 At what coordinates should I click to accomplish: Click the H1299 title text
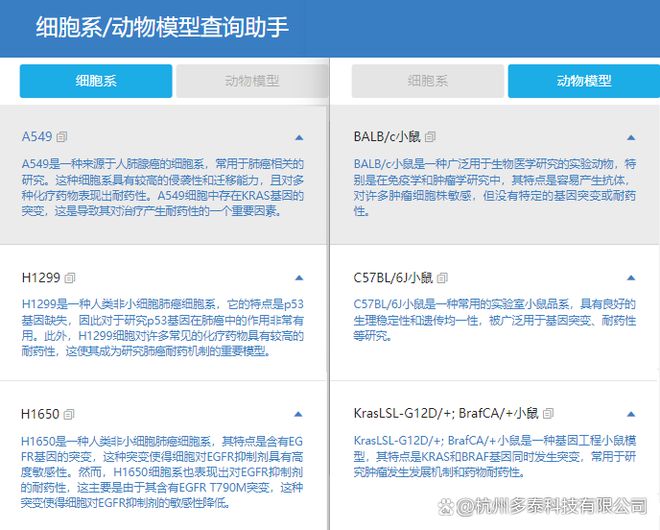click(41, 277)
